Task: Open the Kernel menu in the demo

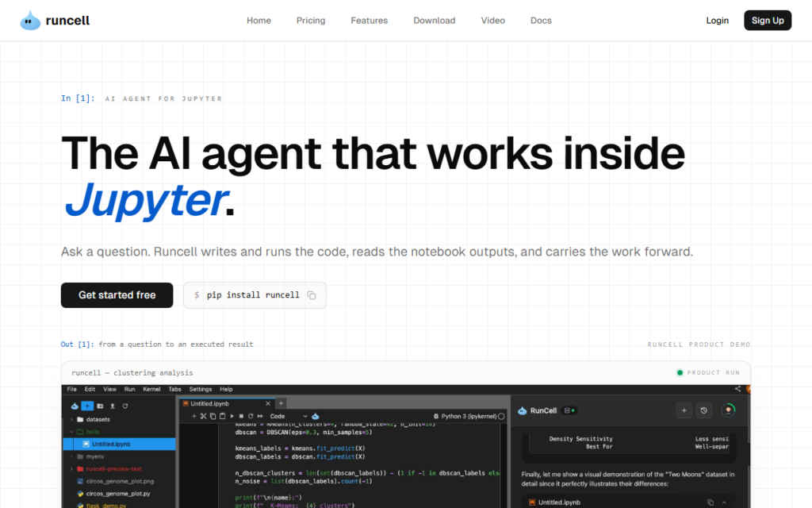Action: click(x=151, y=389)
